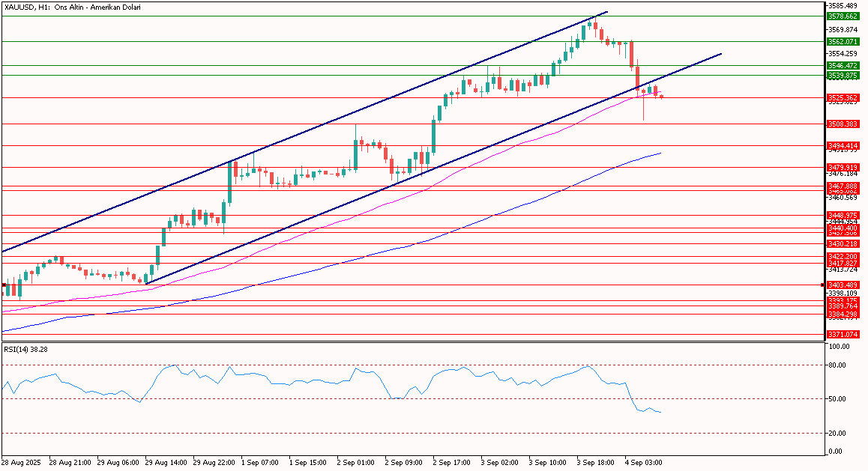Click the small red marker beside 3403.489
This screenshot has width=868, height=471.
(823, 285)
